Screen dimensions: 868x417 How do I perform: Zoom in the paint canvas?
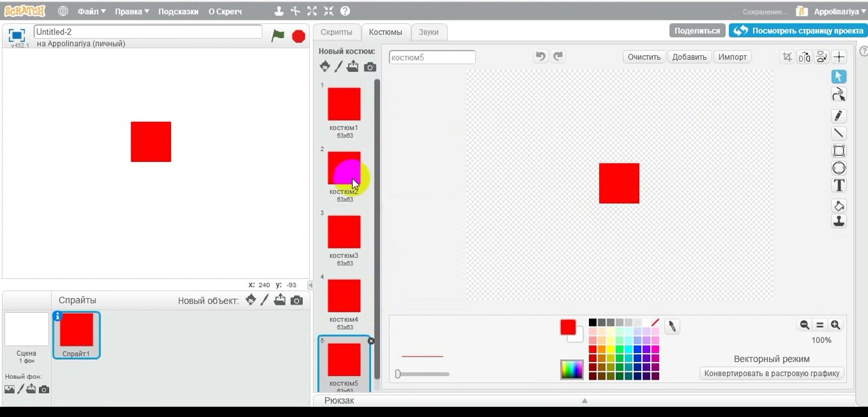835,326
